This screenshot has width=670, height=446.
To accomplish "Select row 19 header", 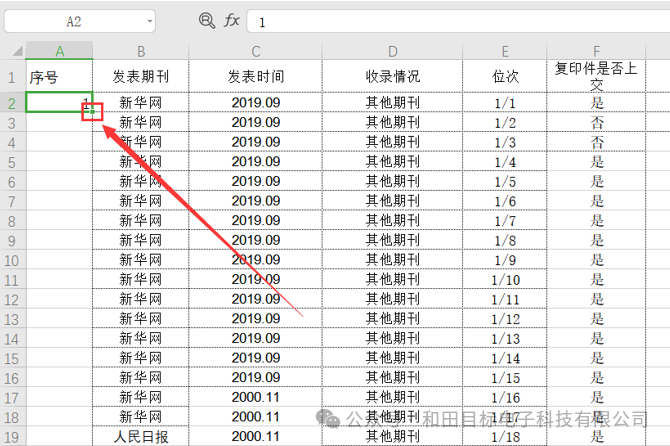I will coord(12,437).
